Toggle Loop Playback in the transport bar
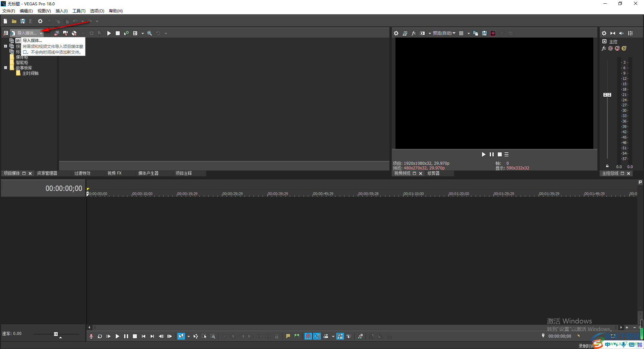644x349 pixels. (100, 336)
